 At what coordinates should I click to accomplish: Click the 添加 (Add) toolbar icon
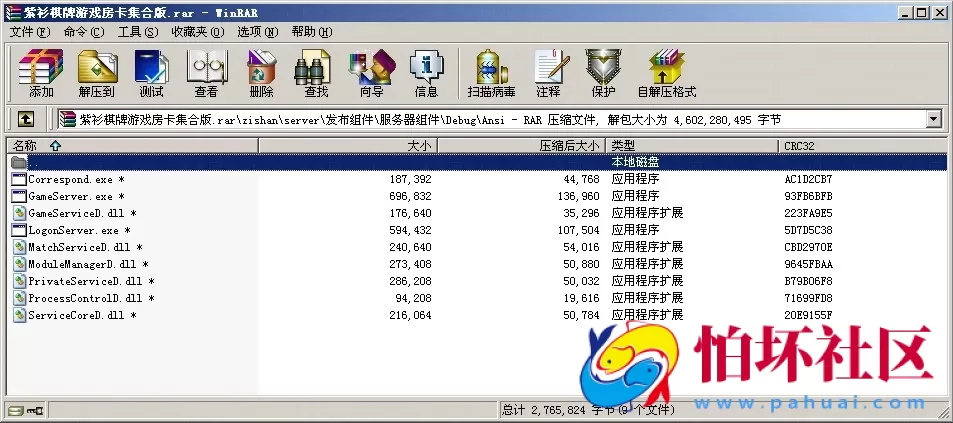[x=41, y=73]
